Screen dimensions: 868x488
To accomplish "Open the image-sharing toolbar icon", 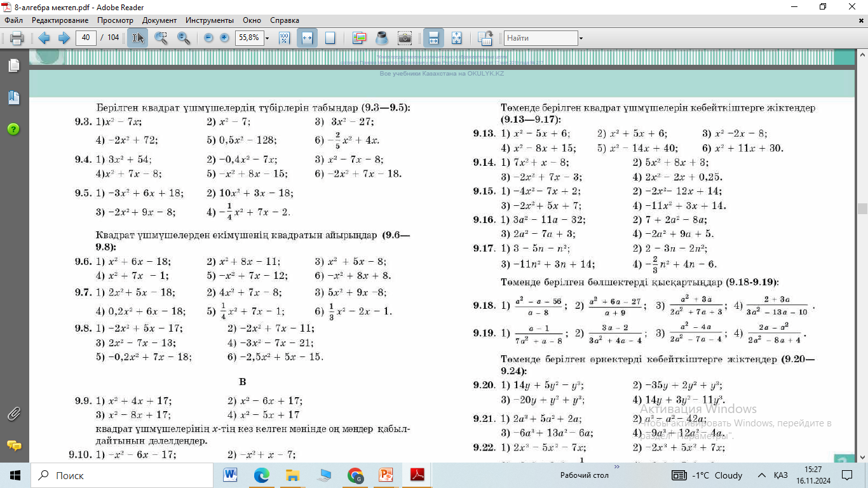I will [359, 38].
